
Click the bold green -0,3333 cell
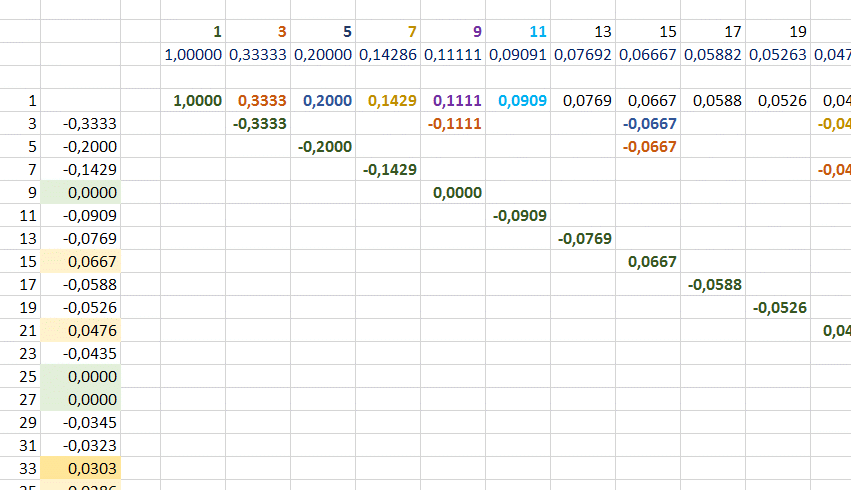(258, 123)
